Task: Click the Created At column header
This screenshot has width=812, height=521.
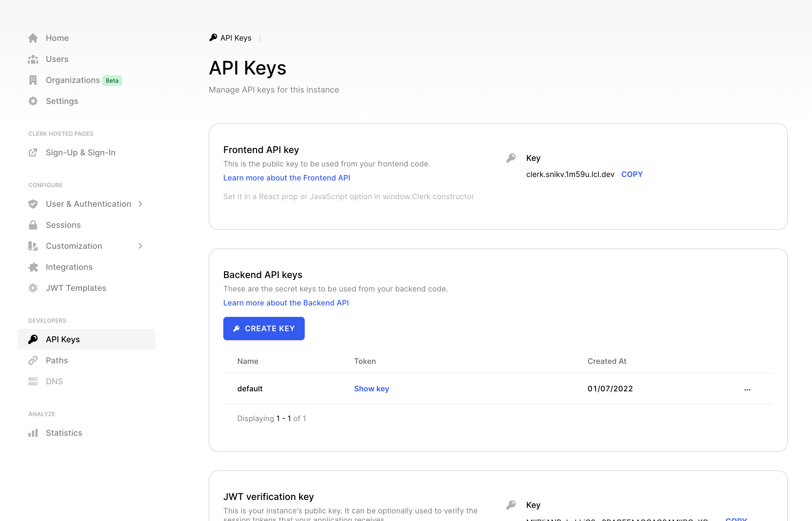Action: click(x=607, y=361)
